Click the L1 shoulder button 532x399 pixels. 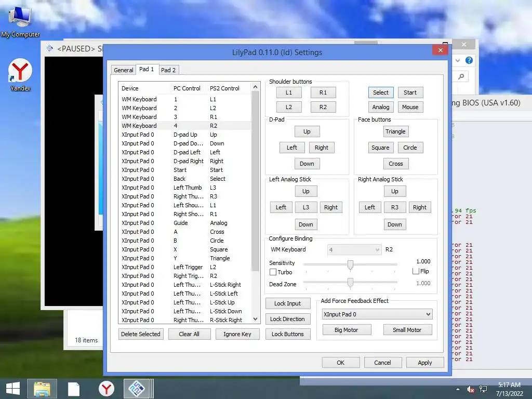tap(289, 92)
